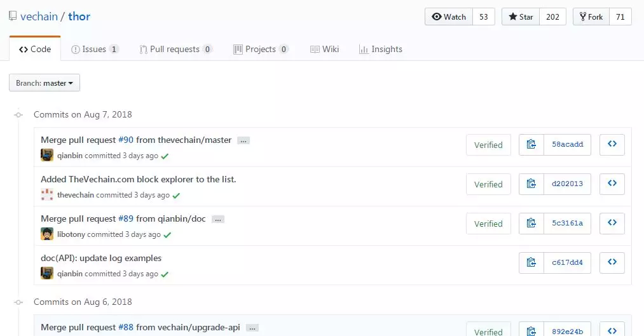The width and height of the screenshot is (644, 336).
Task: Star the thor repository
Action: click(521, 17)
